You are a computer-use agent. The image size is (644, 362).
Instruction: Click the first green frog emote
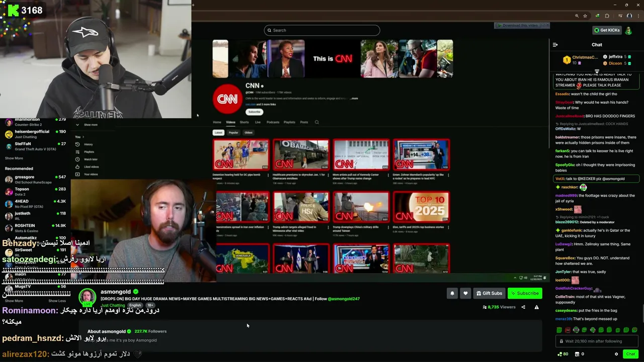559,330
